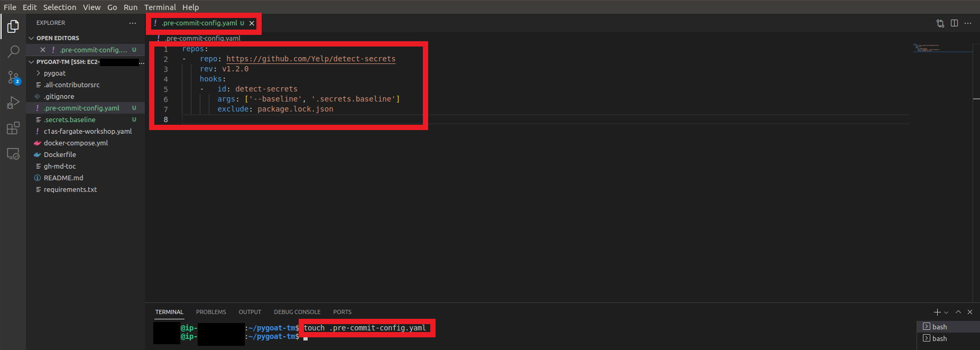Open c1as-fargate-workshop.yaml file
The height and width of the screenshot is (350, 980).
pyautogui.click(x=85, y=131)
